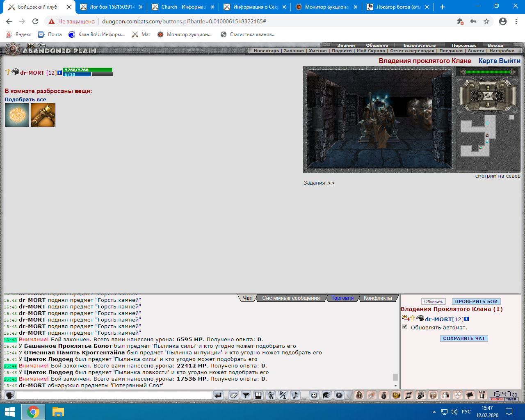Click the translit P/L icon
525x420 pixels.
(283, 395)
